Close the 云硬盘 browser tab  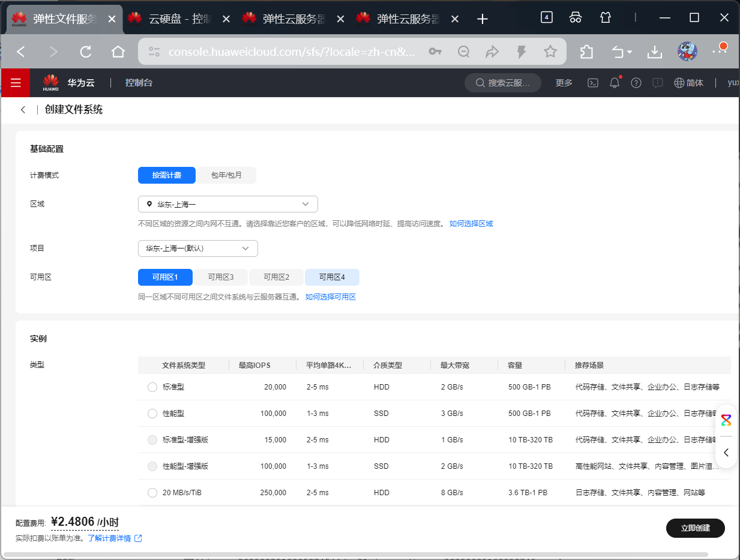(226, 19)
